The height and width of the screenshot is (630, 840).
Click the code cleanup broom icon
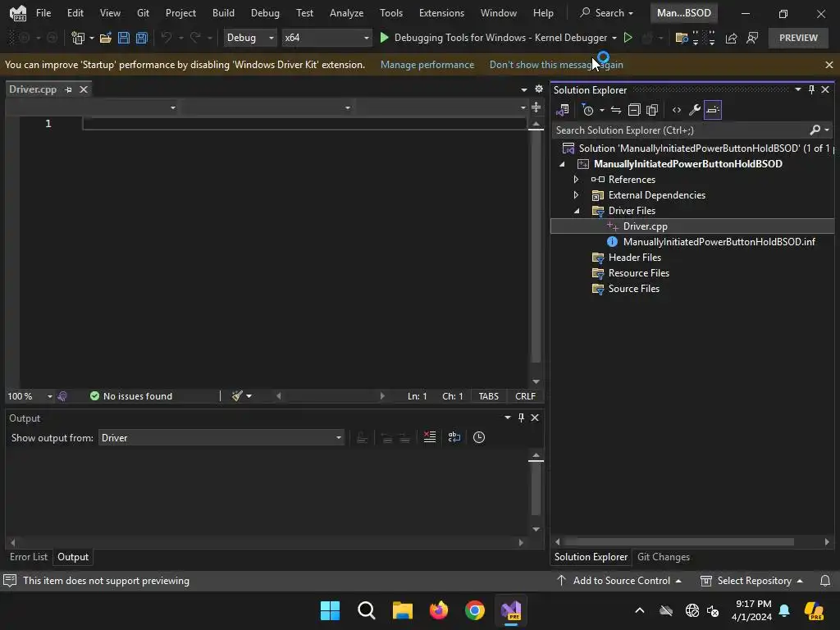pos(237,396)
